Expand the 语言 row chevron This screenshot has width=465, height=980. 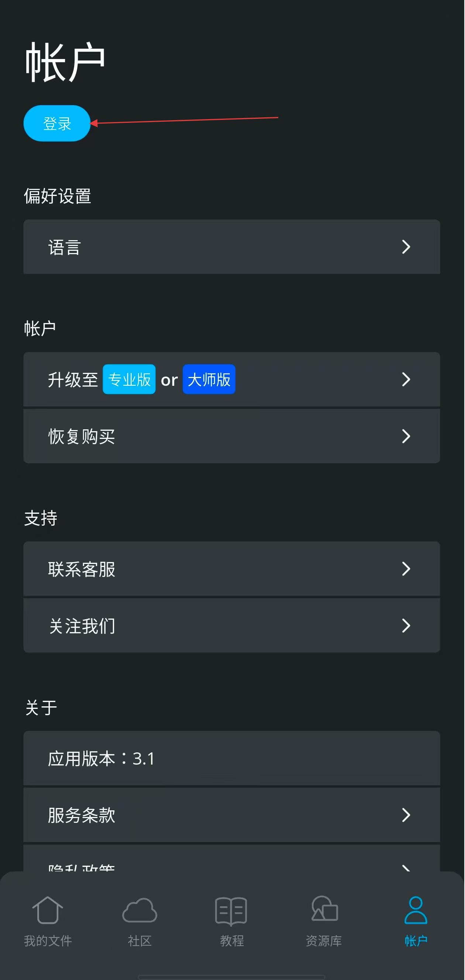406,247
